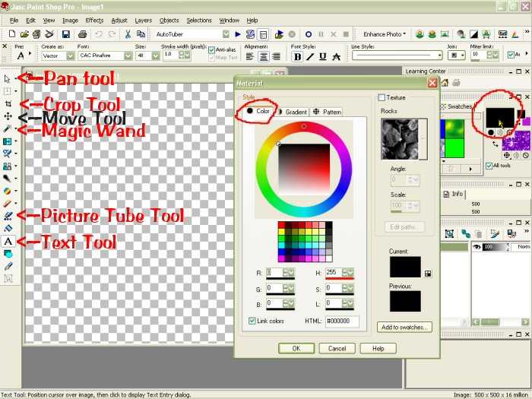Open the Effects menu

94,21
